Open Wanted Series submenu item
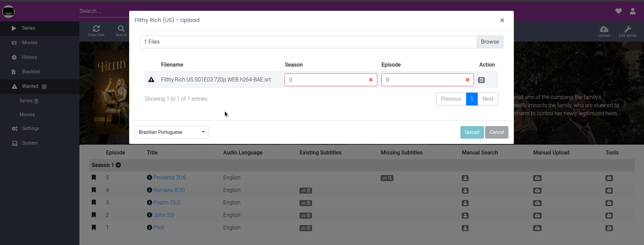The image size is (644, 245). click(x=40, y=101)
